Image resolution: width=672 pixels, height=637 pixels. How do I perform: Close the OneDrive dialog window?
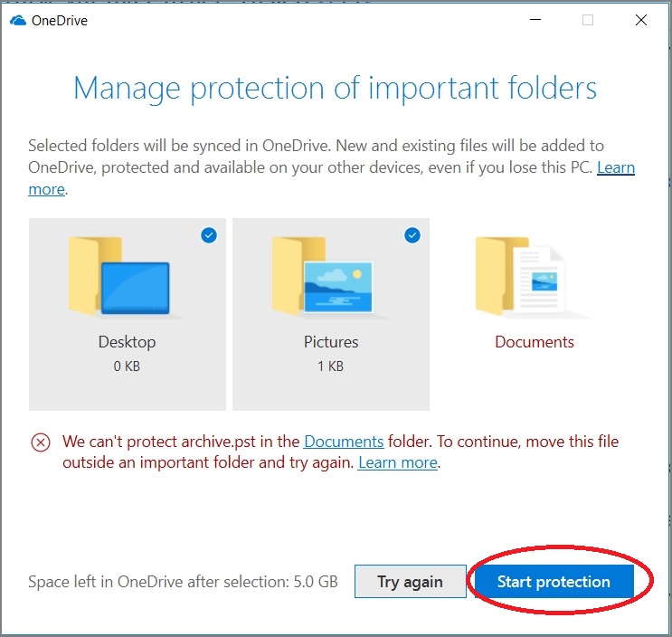point(641,20)
